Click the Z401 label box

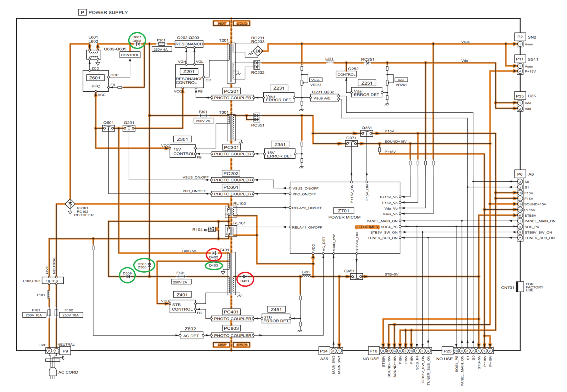(182, 295)
